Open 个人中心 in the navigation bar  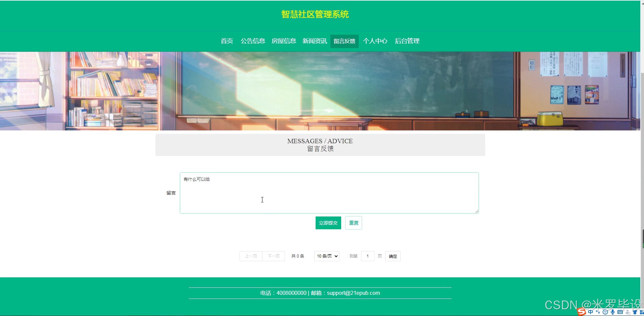point(375,41)
